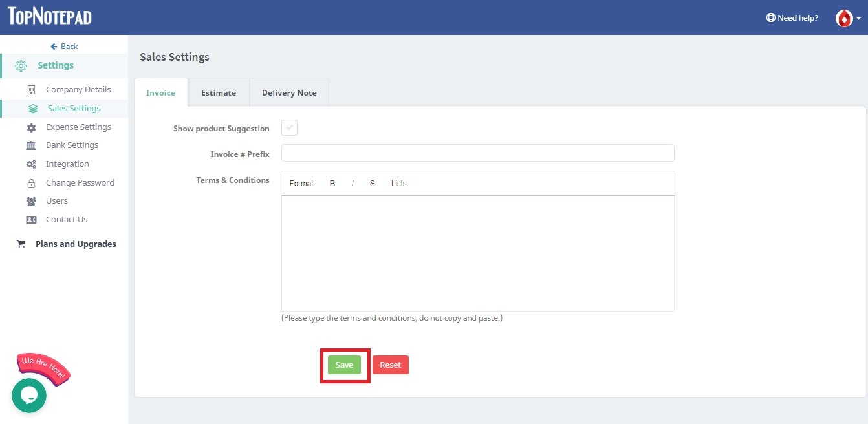
Task: Click the Plans and Upgrades cart icon
Action: pyautogui.click(x=21, y=244)
